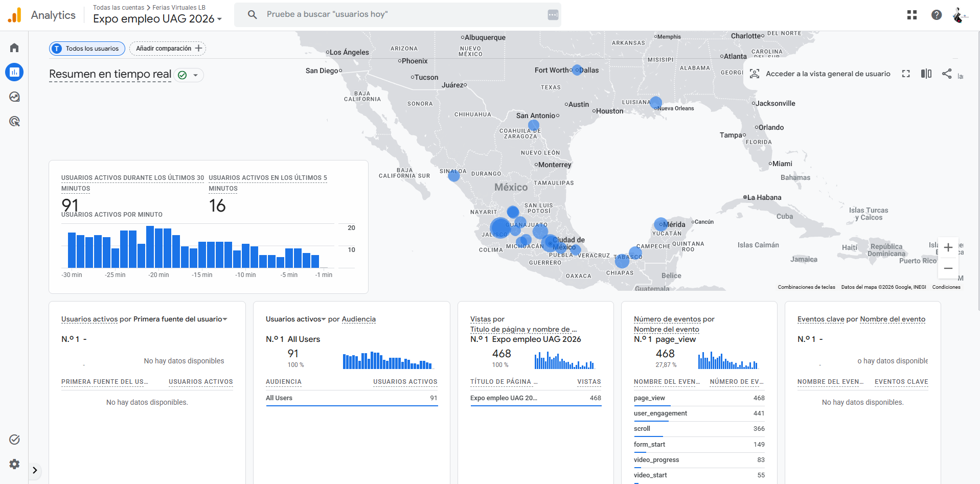Zoom in on the map
Viewport: 980px width, 484px height.
[x=948, y=247]
